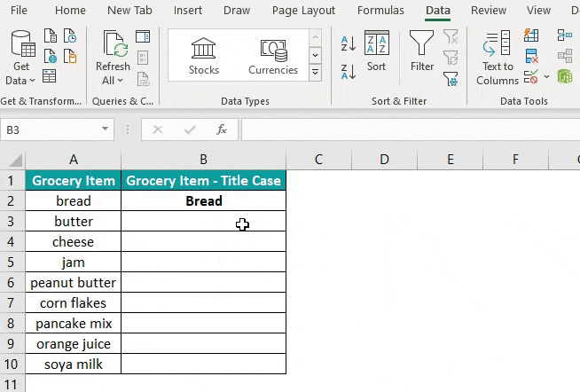Click Manage Data Model icon
This screenshot has width=580, height=392.
[x=565, y=76]
